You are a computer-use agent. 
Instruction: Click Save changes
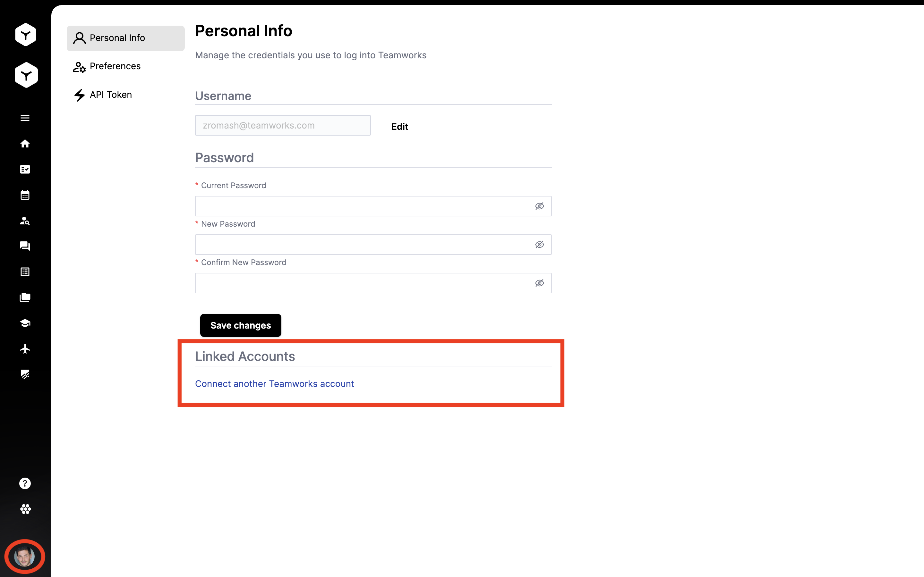point(240,325)
